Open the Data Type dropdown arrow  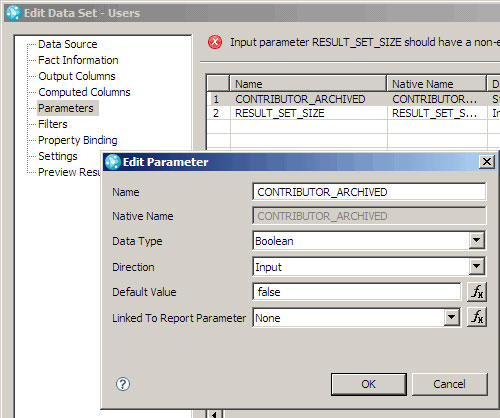click(x=477, y=240)
